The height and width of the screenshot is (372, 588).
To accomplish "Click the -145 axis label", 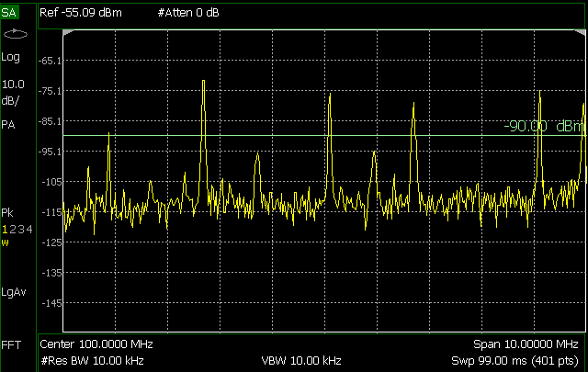I will point(52,303).
